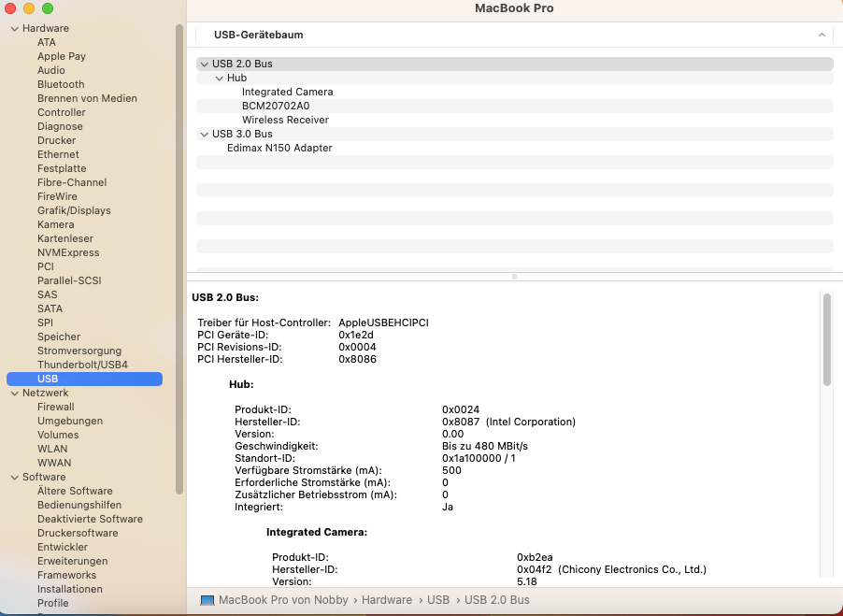This screenshot has width=843, height=616.
Task: Click the MacBook Pro icon in path bar
Action: coord(207,600)
